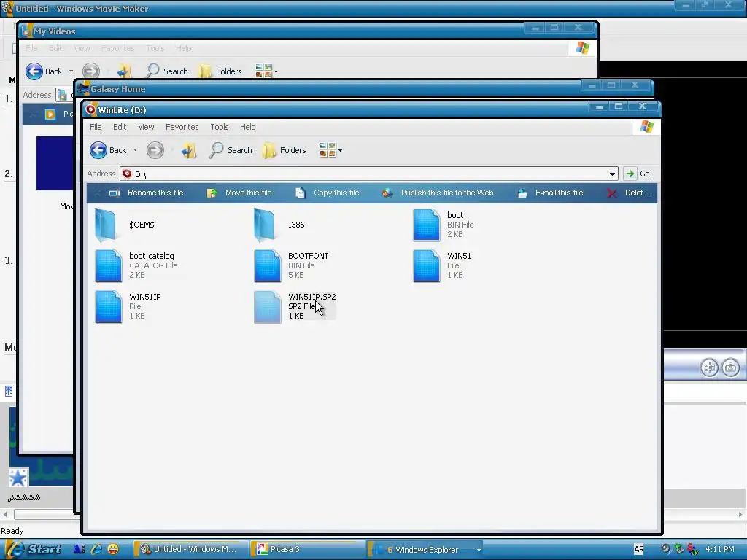Open the Help menu in WinLite window
Viewport: 747px width, 560px height.
(248, 127)
